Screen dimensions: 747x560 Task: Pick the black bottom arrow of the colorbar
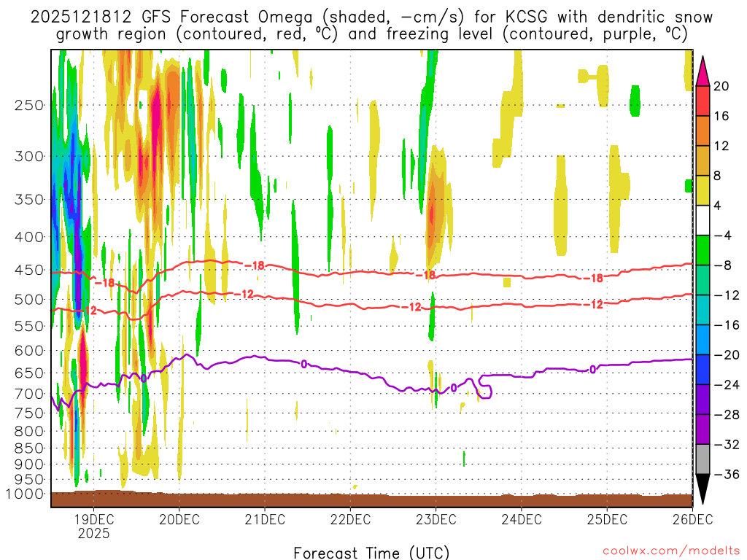pyautogui.click(x=703, y=489)
